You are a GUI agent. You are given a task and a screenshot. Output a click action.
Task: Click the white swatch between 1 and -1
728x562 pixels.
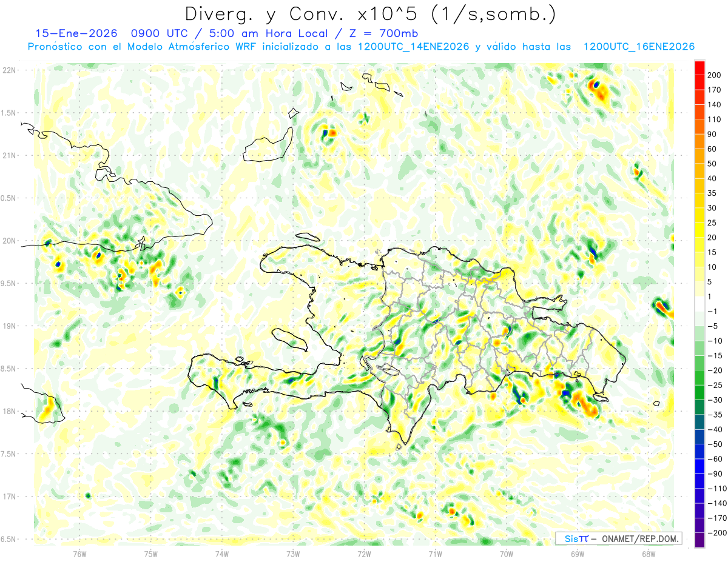[699, 304]
